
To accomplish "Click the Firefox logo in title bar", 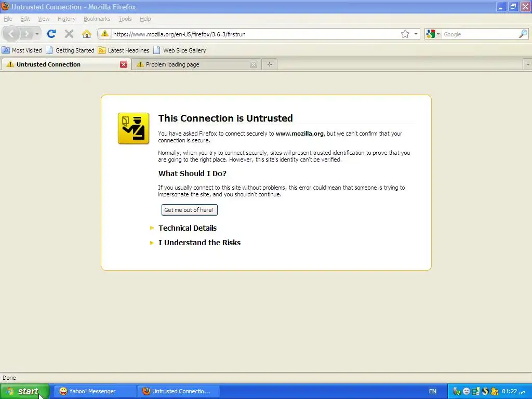I will (5, 6).
